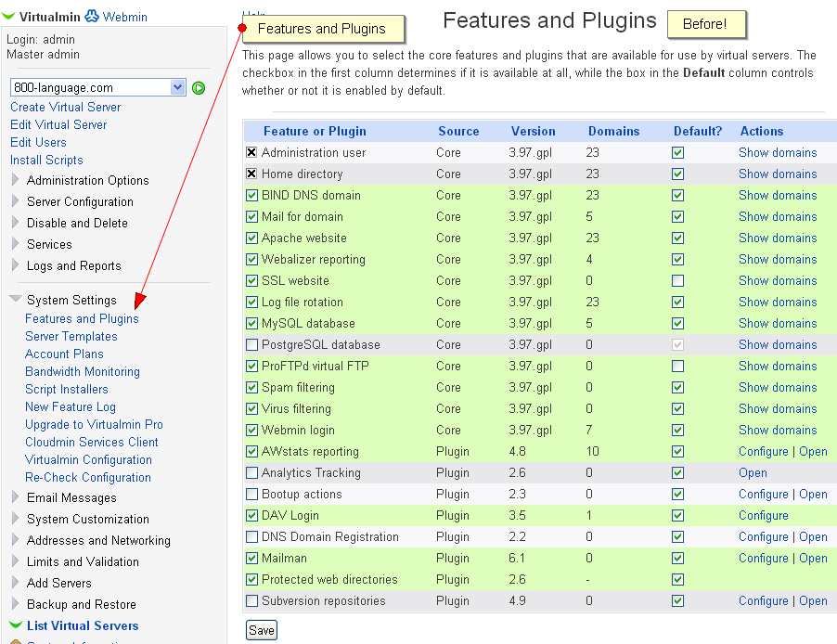The width and height of the screenshot is (837, 644).
Task: Show domains for Spam filtering
Action: [778, 387]
